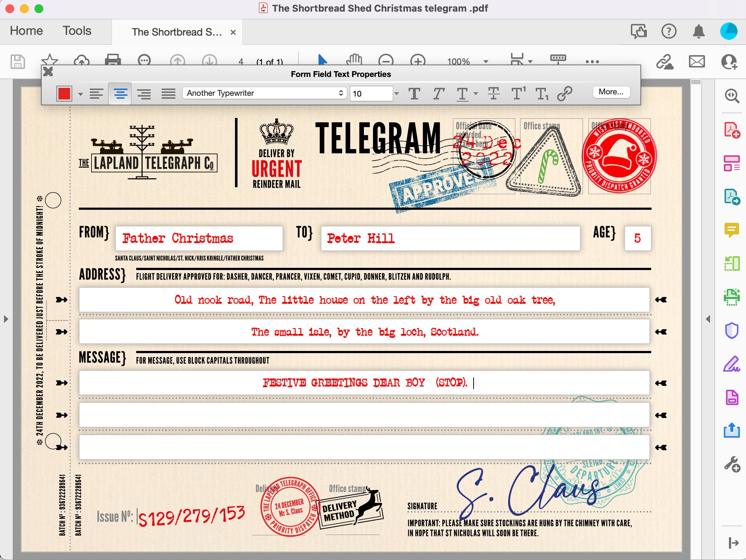Apply bold formatting to form text
Image resolution: width=746 pixels, height=560 pixels.
(x=415, y=94)
